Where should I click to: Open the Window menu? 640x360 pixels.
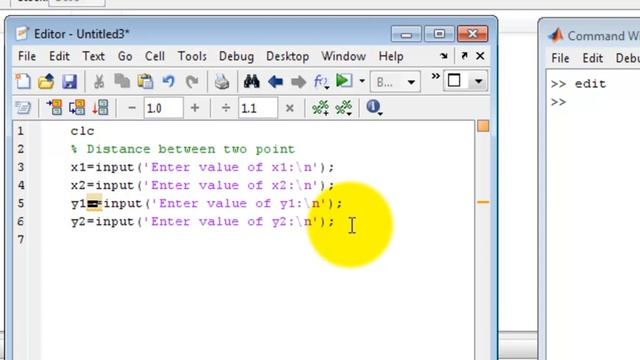pyautogui.click(x=343, y=56)
